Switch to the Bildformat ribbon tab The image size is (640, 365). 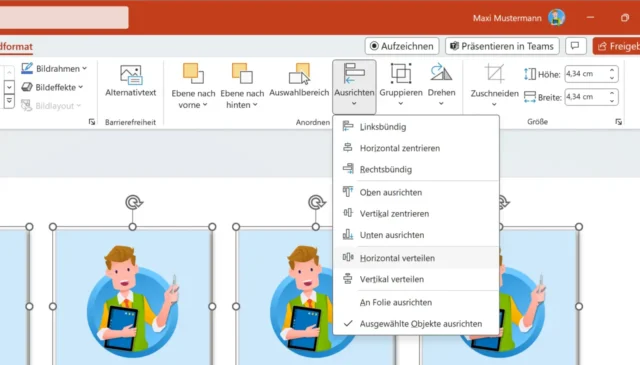[x=16, y=47]
